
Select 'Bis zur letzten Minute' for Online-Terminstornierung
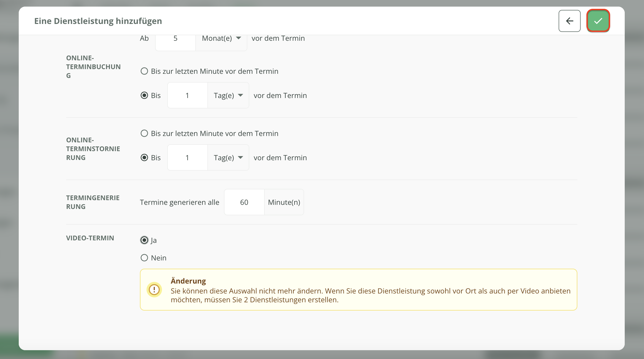point(144,134)
